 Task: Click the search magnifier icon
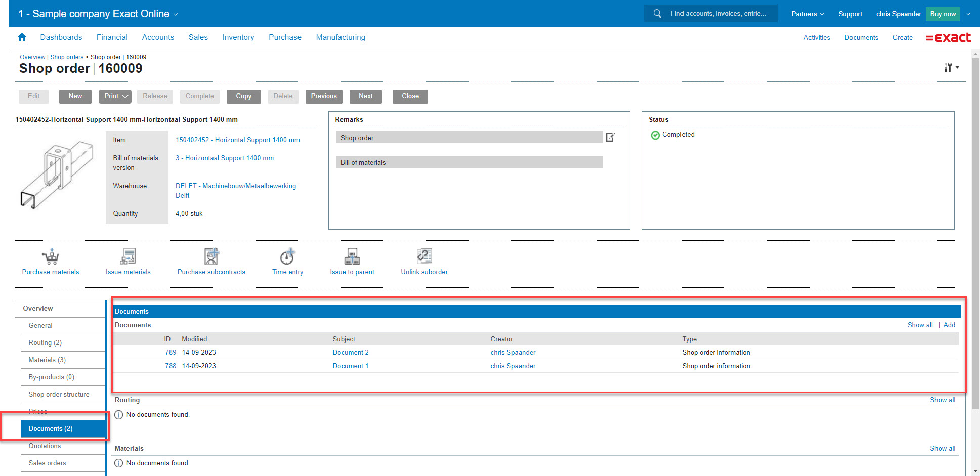pos(657,14)
